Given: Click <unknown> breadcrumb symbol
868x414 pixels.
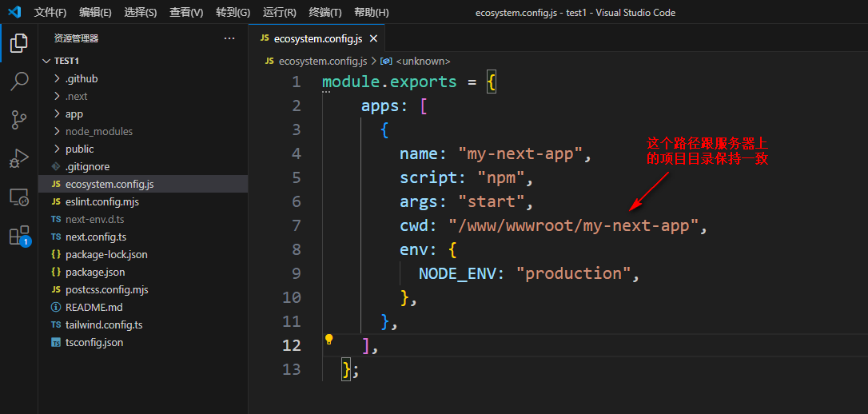Looking at the screenshot, I should pos(423,61).
